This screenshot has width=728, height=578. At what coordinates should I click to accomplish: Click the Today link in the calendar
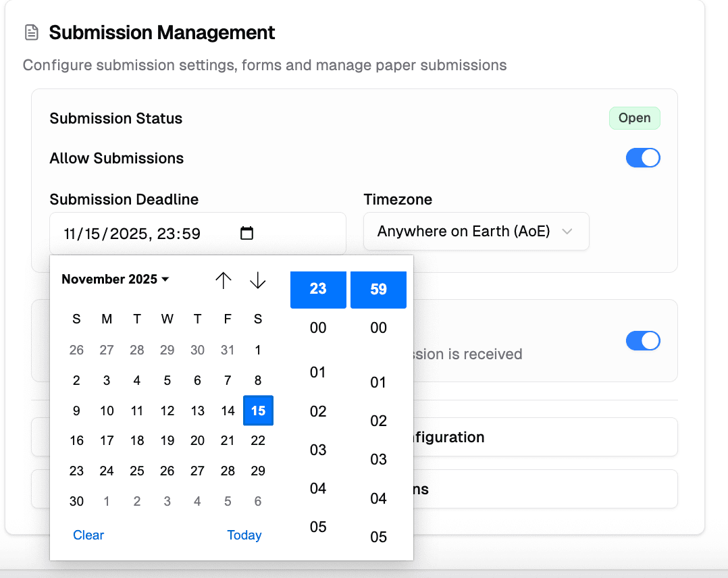click(244, 535)
